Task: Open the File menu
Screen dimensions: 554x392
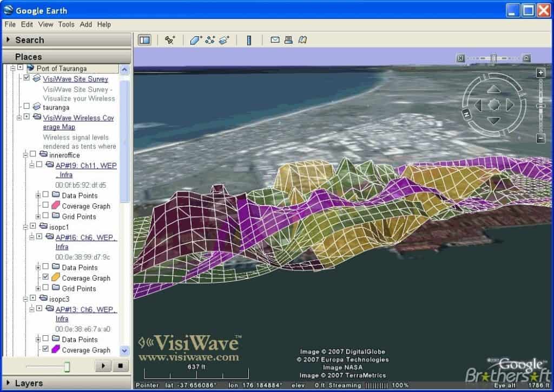Action: (x=10, y=24)
